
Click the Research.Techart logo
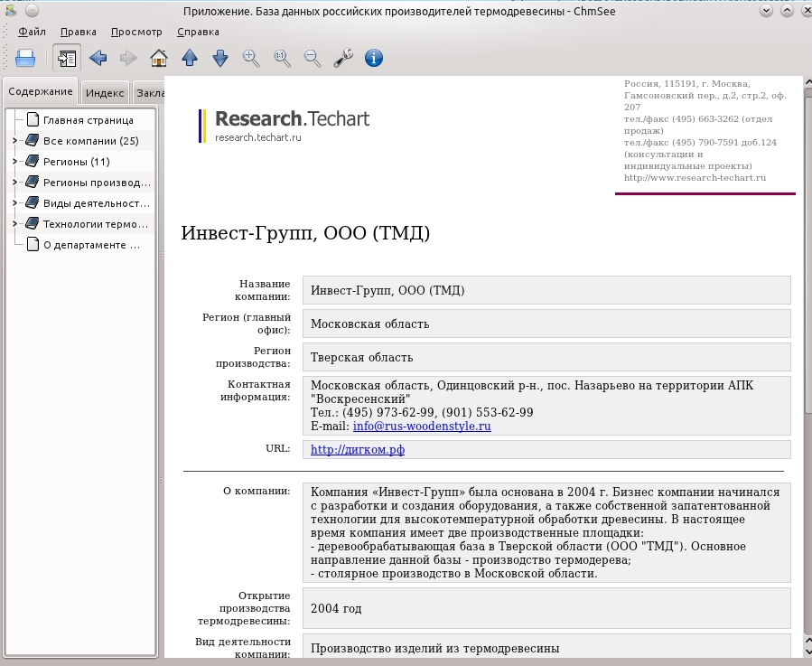click(284, 126)
